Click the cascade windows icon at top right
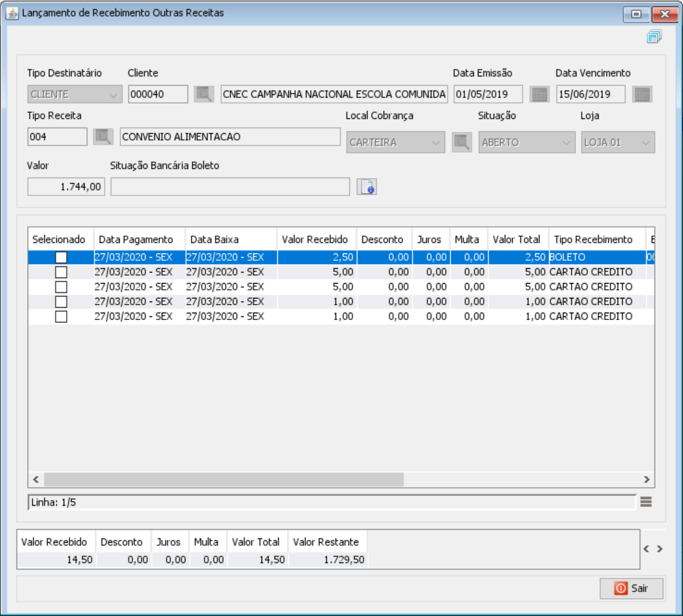683x616 pixels. point(654,38)
